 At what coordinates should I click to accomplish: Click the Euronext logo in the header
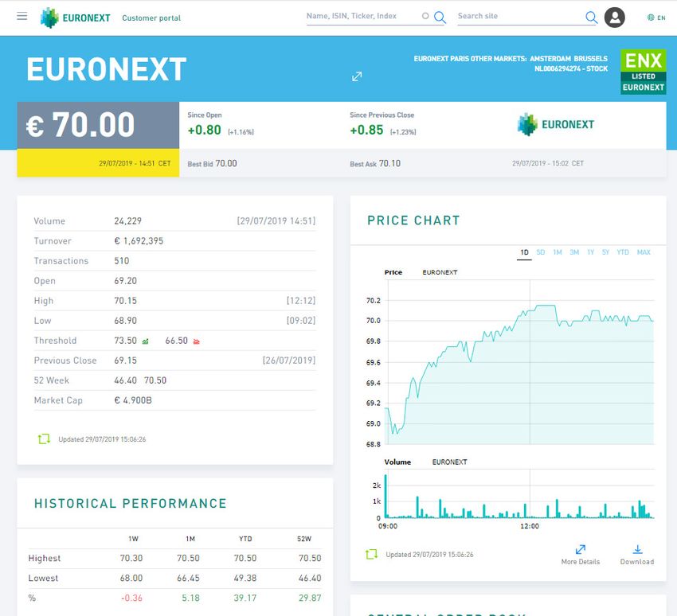coord(76,18)
